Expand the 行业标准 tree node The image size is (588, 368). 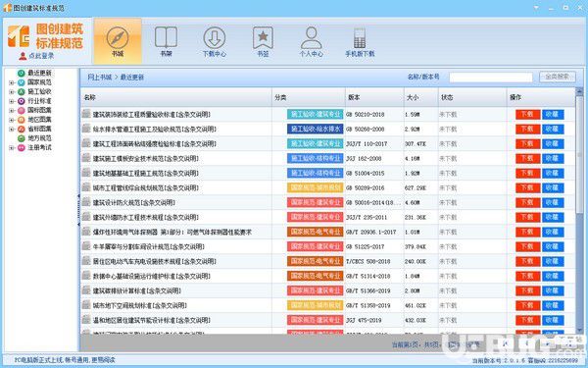11,101
